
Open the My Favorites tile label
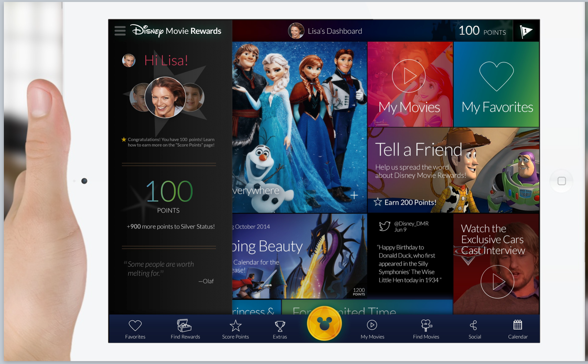pos(497,107)
